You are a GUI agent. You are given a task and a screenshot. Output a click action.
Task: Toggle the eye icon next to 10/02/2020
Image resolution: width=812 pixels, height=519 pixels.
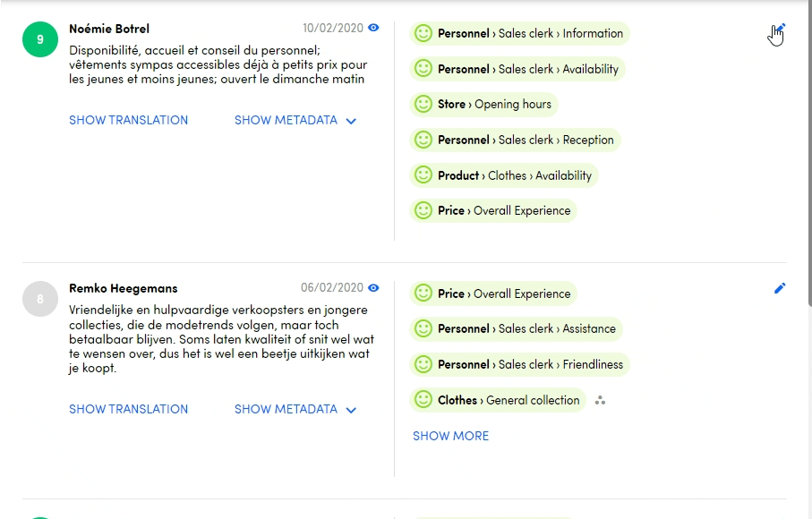pyautogui.click(x=374, y=28)
